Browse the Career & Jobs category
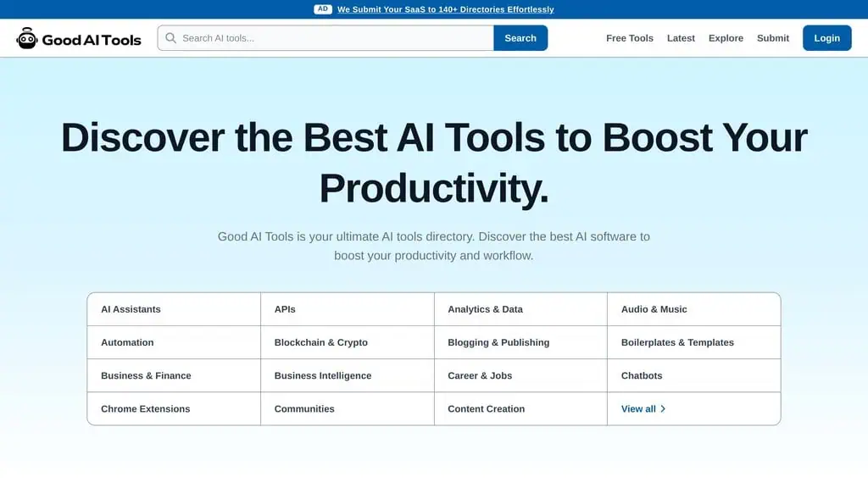This screenshot has height=488, width=868. (x=520, y=375)
